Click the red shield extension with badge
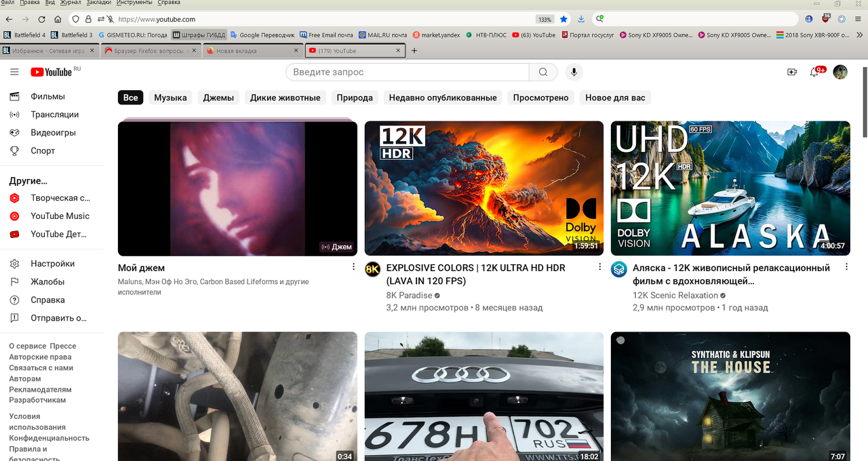 [x=826, y=19]
